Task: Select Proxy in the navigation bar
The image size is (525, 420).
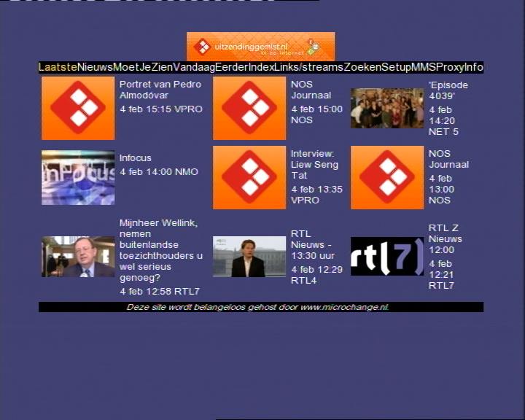Action: (450, 67)
